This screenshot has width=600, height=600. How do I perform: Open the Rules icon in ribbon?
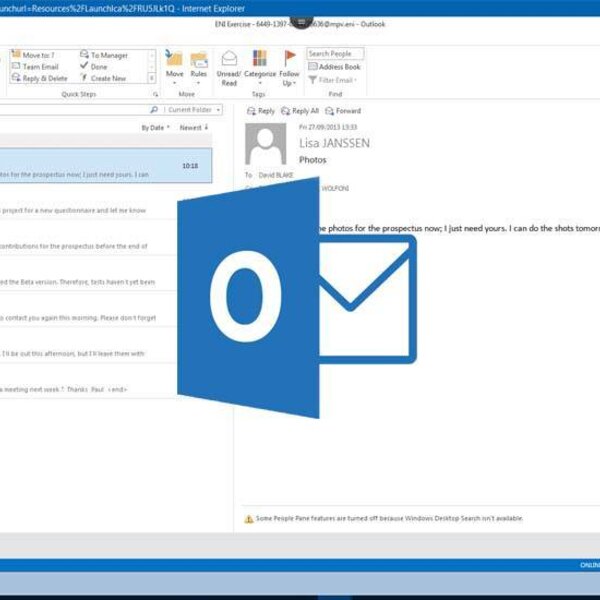pos(199,59)
